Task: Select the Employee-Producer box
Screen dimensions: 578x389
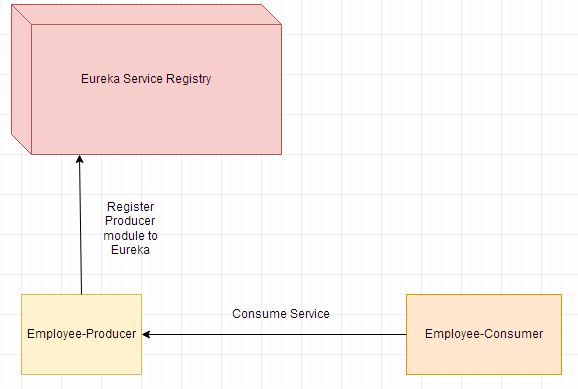Action: [81, 334]
